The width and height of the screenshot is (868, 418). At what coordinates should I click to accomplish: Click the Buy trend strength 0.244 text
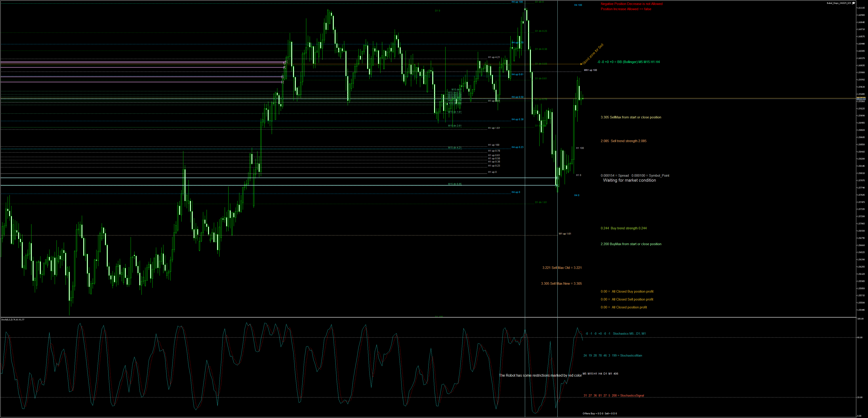click(623, 228)
